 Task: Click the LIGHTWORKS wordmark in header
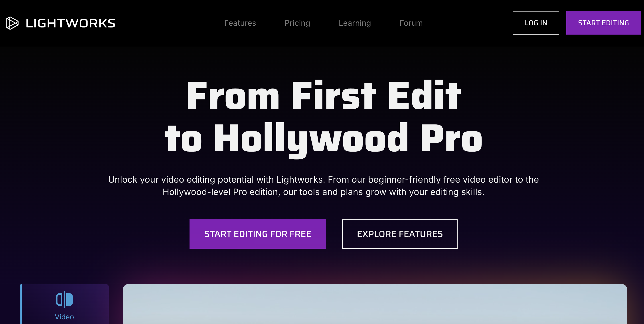click(x=71, y=23)
